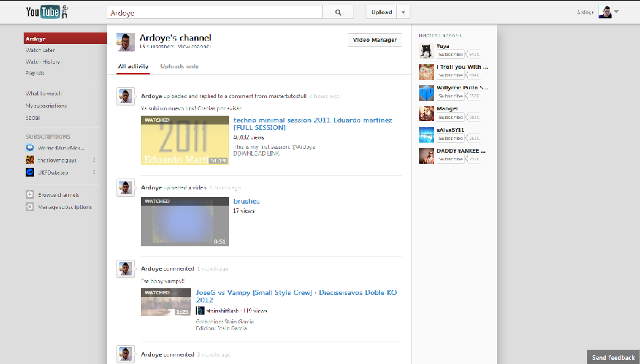
Task: Open Watch Later in sidebar
Action: coord(40,50)
